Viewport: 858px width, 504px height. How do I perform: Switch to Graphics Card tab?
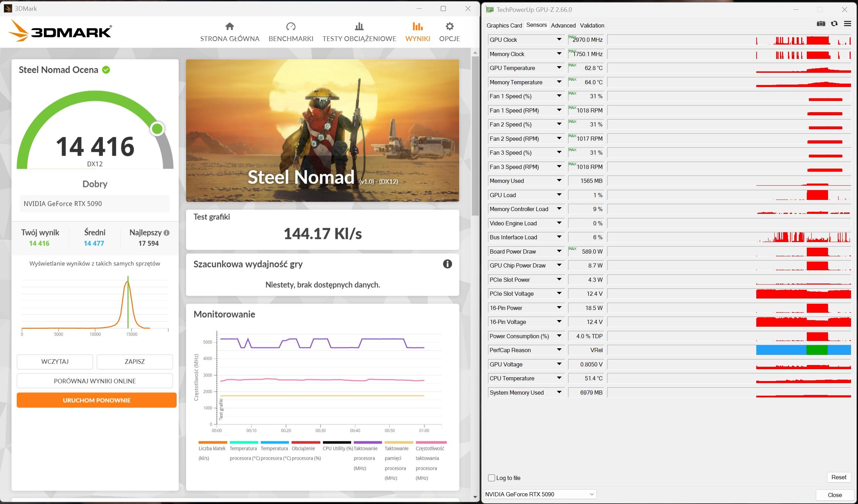pos(504,25)
